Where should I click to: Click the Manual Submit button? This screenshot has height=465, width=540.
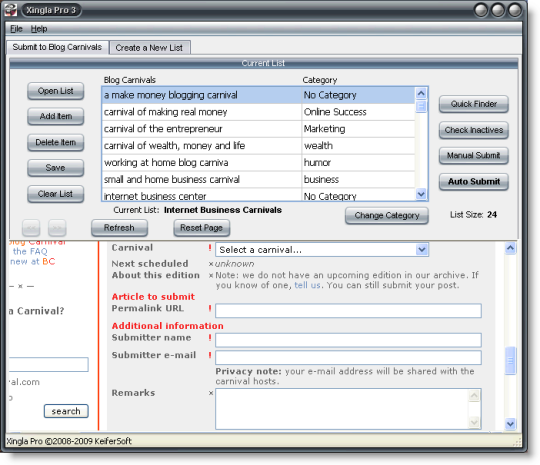coord(474,156)
